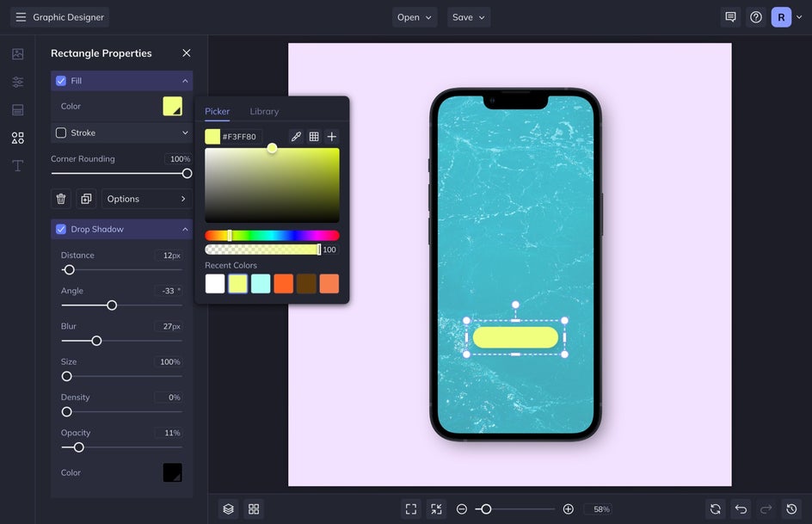This screenshot has height=524, width=812.
Task: Expand the Stroke section chevron
Action: point(185,133)
